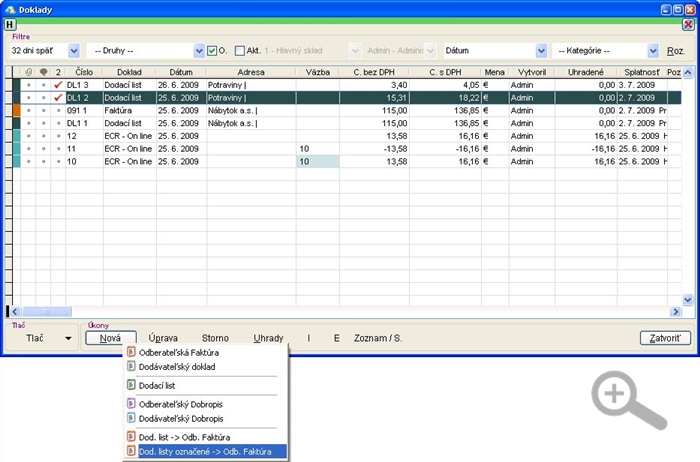This screenshot has width=700, height=462.
Task: Open the '-- Kategórie --' dropdown
Action: coord(652,50)
